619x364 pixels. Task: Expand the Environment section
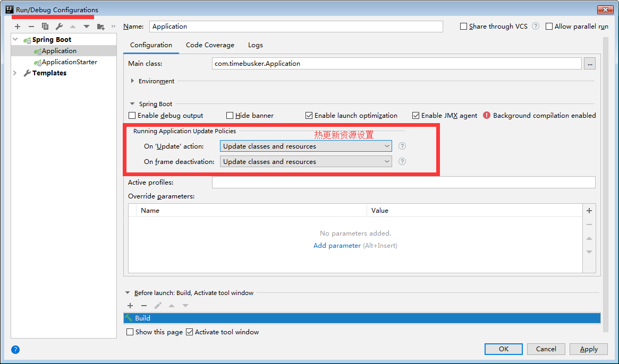[x=132, y=81]
